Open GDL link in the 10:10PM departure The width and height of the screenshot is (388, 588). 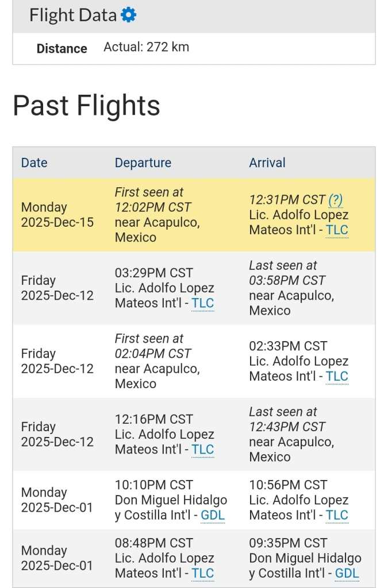coord(213,515)
